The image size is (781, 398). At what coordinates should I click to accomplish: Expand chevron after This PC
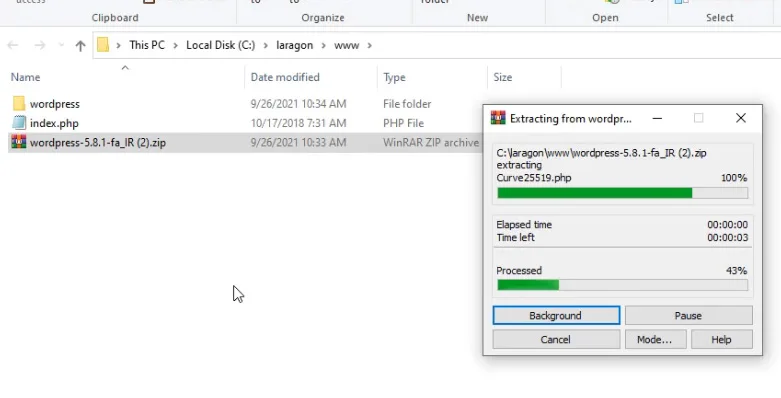tap(175, 45)
